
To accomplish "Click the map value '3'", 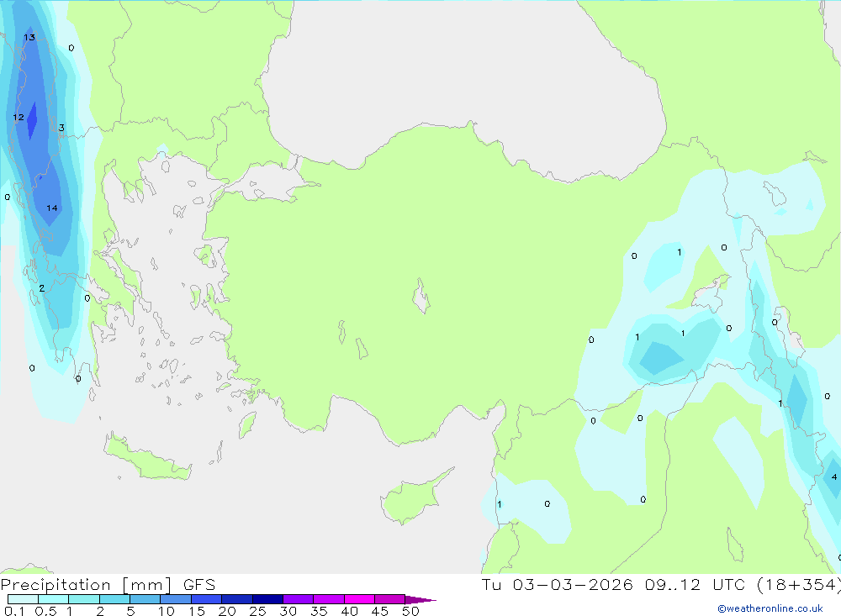I will (x=61, y=128).
